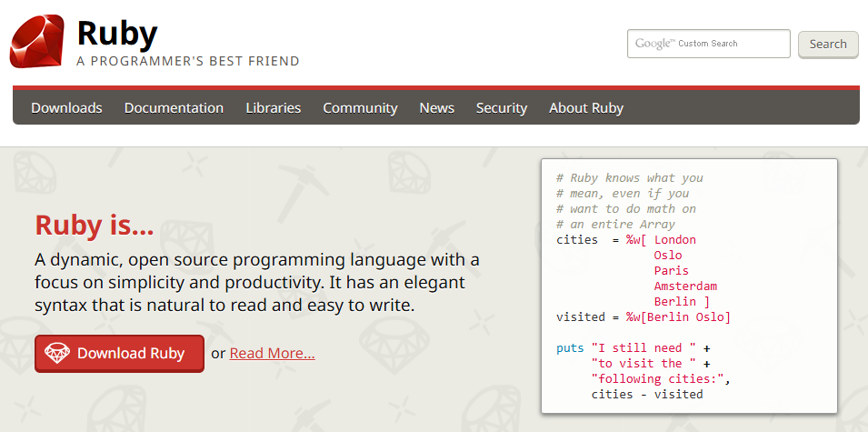Select the Community nav item

(360, 108)
